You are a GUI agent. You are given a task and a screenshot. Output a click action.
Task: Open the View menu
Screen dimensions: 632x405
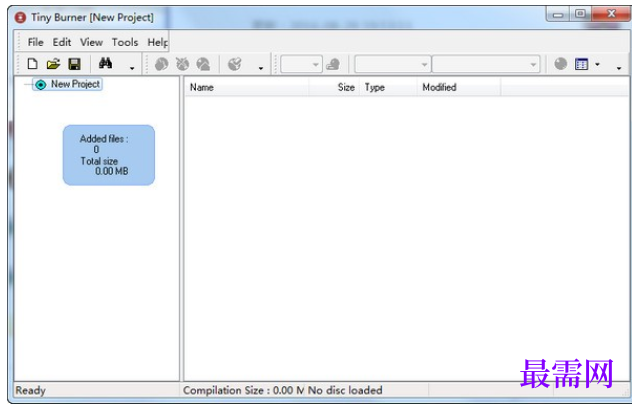click(91, 42)
